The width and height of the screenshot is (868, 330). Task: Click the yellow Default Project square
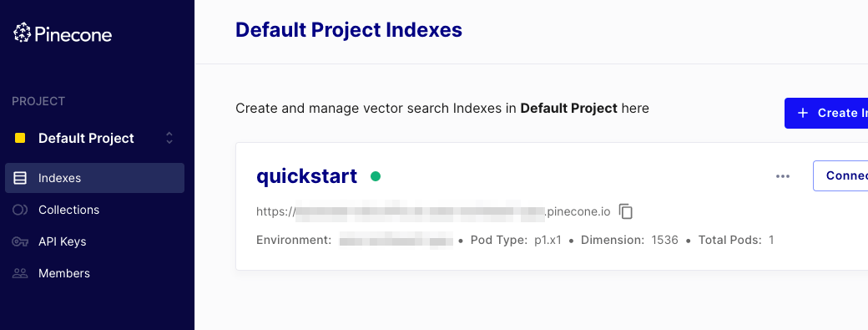point(20,138)
